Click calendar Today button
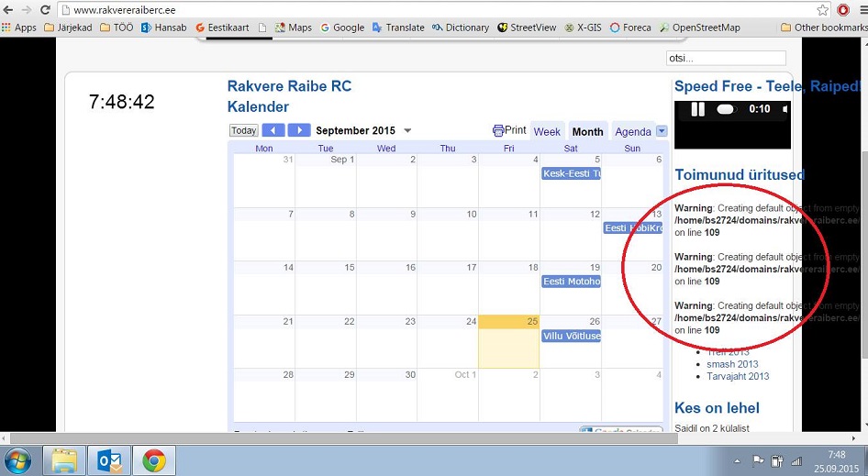The image size is (868, 476). coord(243,130)
